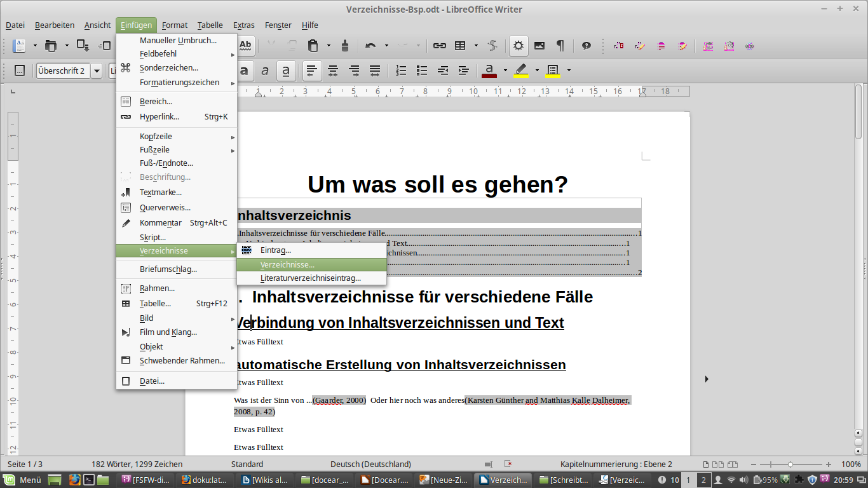Toggle underline formatting button
Image resolution: width=868 pixels, height=488 pixels.
pos(287,71)
